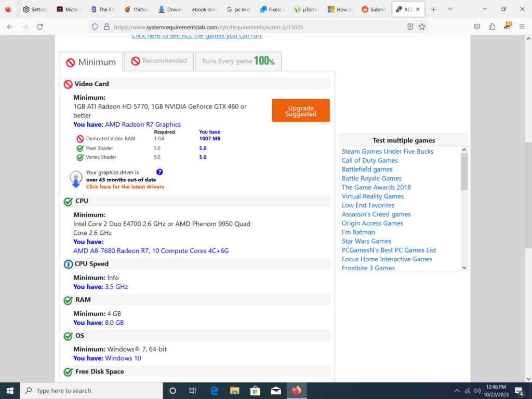Click the OS pass checkmark icon

[x=68, y=336]
